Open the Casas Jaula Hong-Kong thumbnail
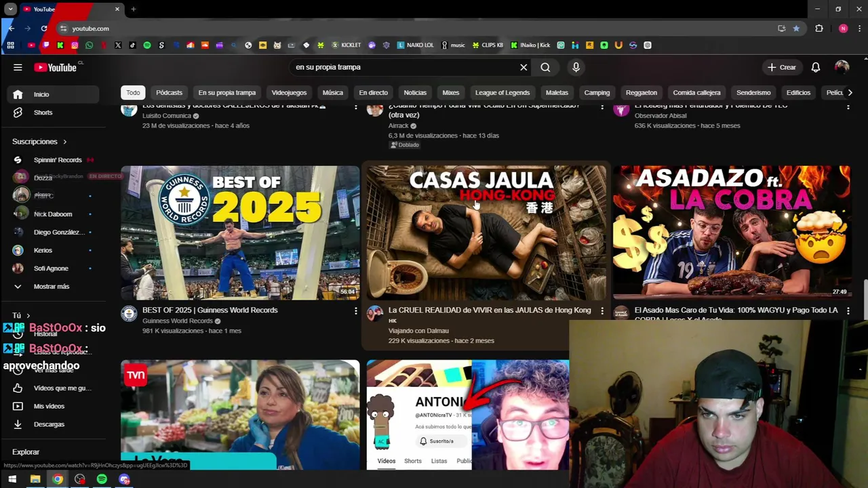Screen dimensions: 868x488 coord(486,232)
